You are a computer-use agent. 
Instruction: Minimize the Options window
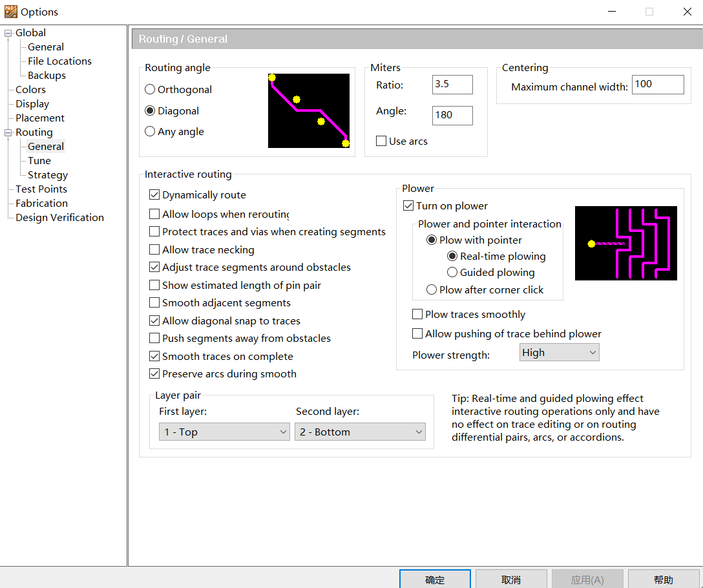click(x=611, y=12)
